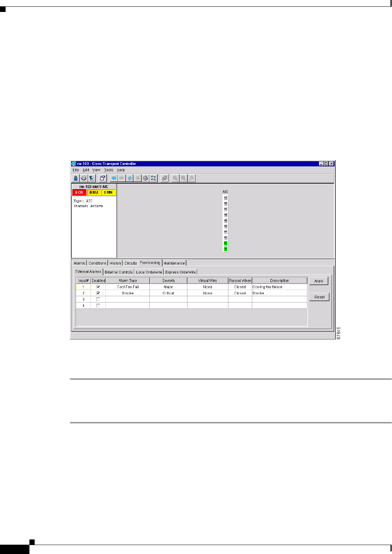
Task: Select green AIC port 10
Action: 225,249
